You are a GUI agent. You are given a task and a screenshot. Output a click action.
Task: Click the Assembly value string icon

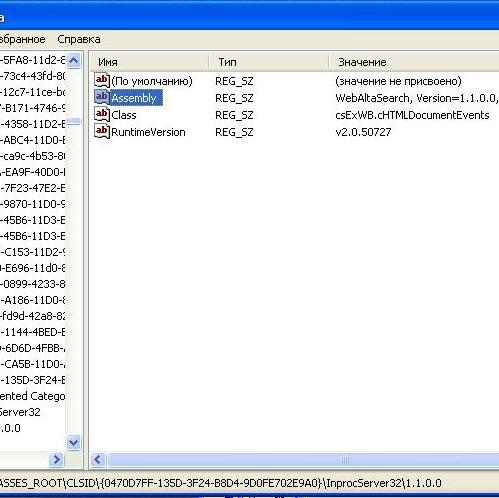pyautogui.click(x=102, y=98)
